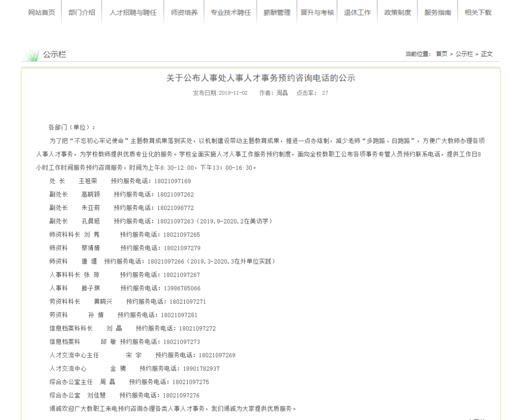525x420 pixels.
Task: Click phone number 18021097276 of 刘佳慧
Action: (181, 396)
